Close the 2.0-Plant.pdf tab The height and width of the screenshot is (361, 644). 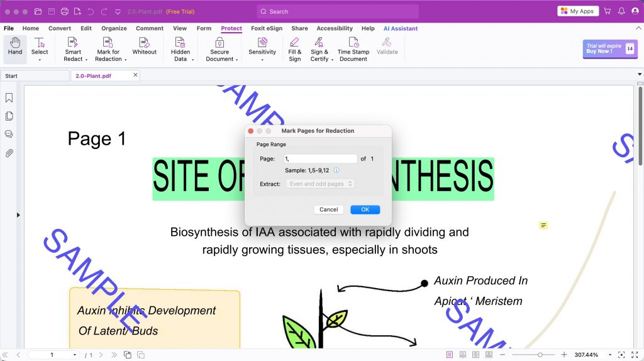click(135, 75)
